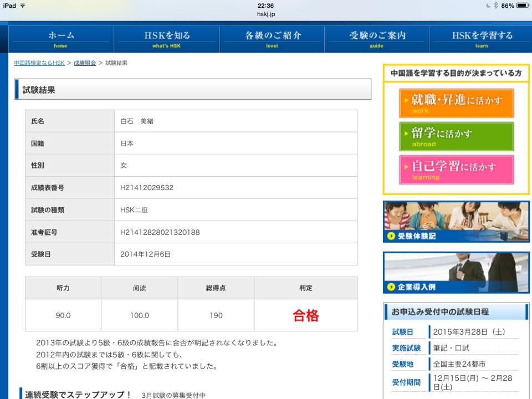Go to 受験のご案内 guide tab

[377, 39]
